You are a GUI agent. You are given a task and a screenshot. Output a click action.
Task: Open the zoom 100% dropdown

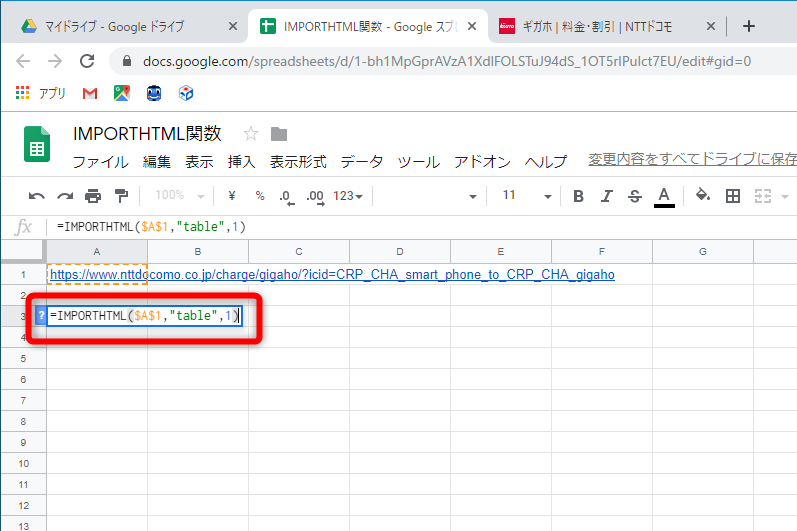point(180,196)
